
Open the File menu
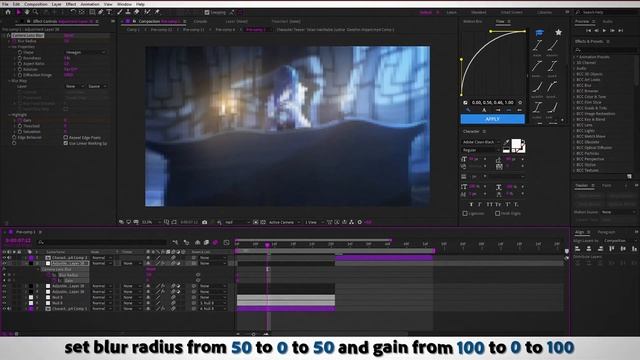point(5,4)
